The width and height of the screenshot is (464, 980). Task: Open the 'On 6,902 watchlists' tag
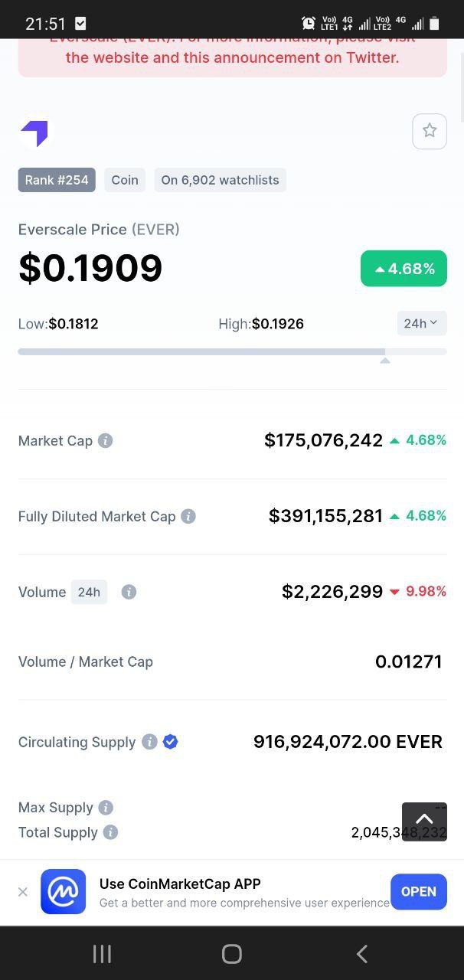click(x=220, y=180)
